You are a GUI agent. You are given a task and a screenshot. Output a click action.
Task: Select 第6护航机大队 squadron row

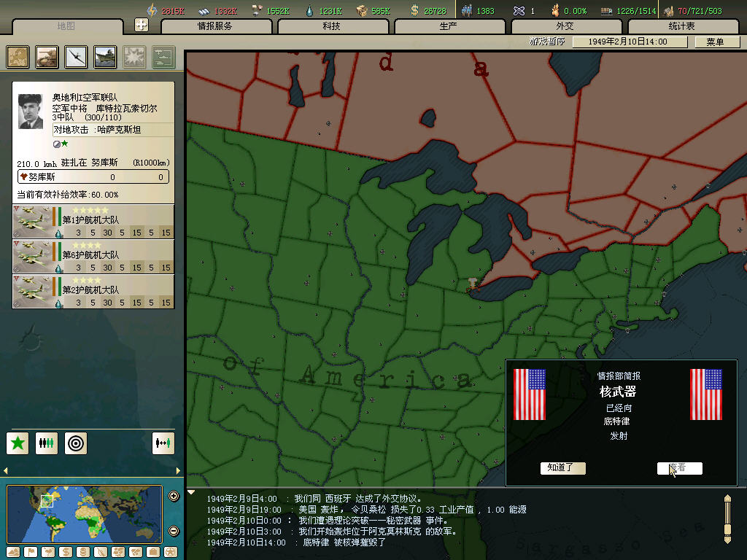[x=93, y=257]
